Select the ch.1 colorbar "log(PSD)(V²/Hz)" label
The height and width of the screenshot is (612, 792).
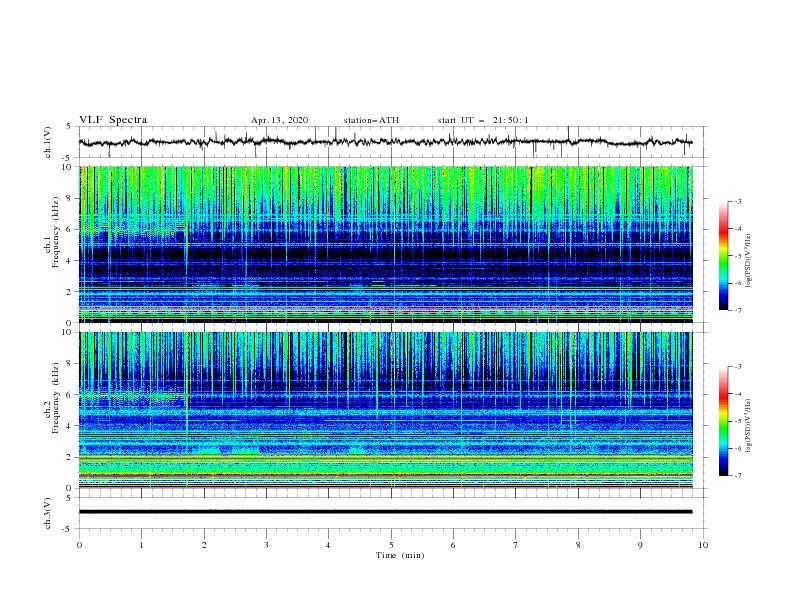click(x=748, y=261)
